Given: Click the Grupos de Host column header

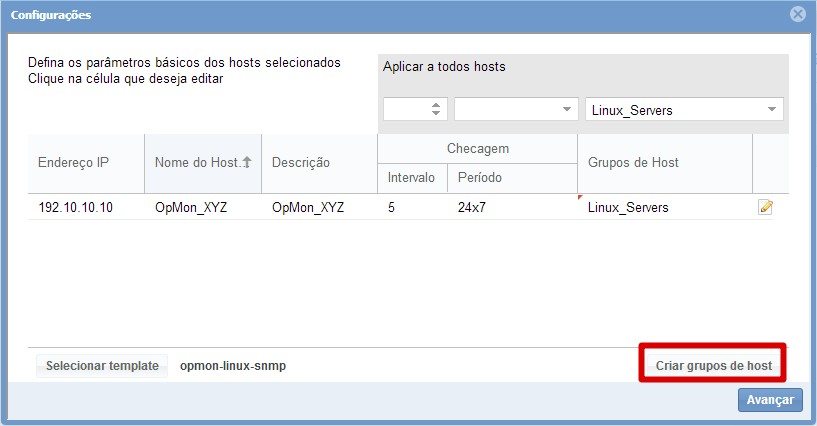Looking at the screenshot, I should point(636,162).
